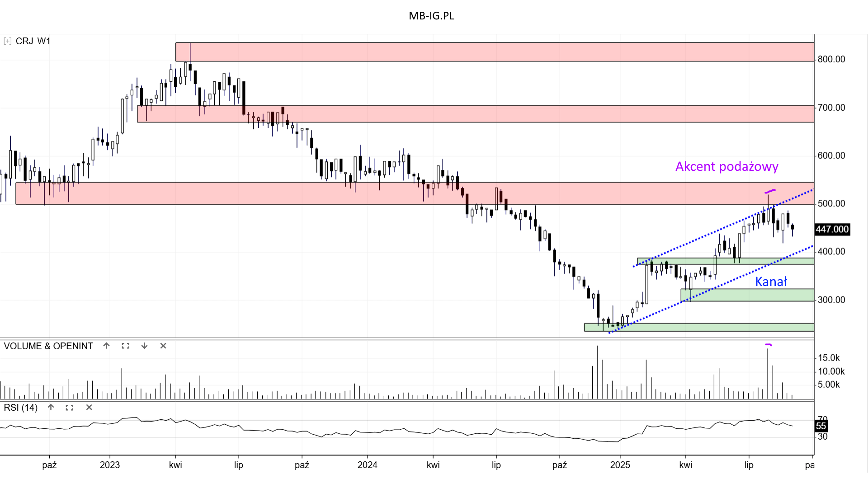Select the VOLUME & OPENINT panel title
Screen dimensions: 868x488
48,346
